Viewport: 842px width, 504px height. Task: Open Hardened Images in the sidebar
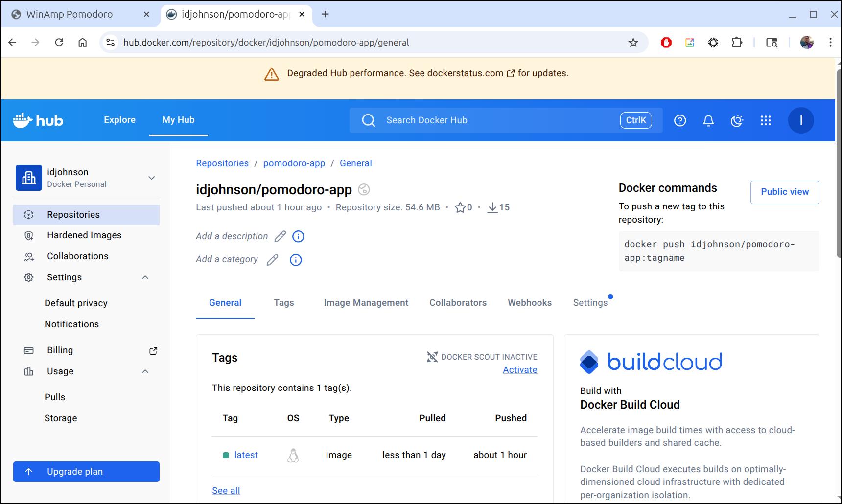84,235
